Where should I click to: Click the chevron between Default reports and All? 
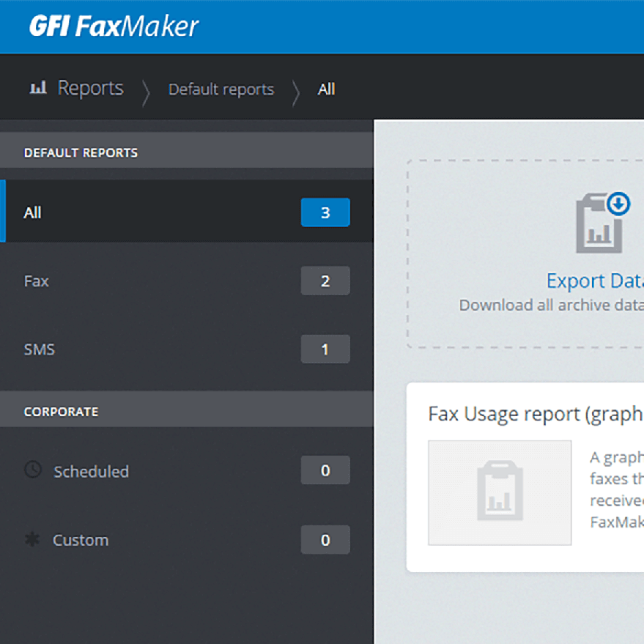click(x=298, y=89)
